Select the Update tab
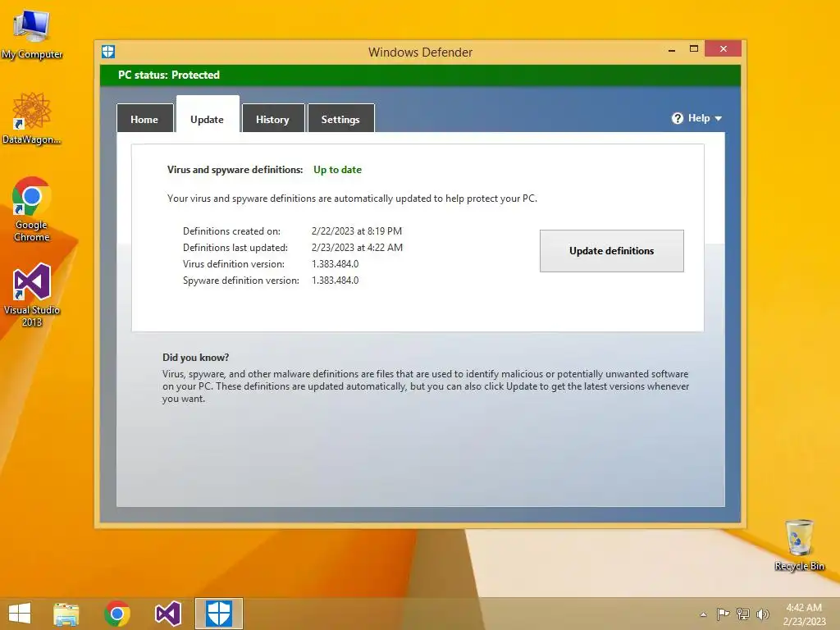Image resolution: width=840 pixels, height=630 pixels. [x=208, y=115]
